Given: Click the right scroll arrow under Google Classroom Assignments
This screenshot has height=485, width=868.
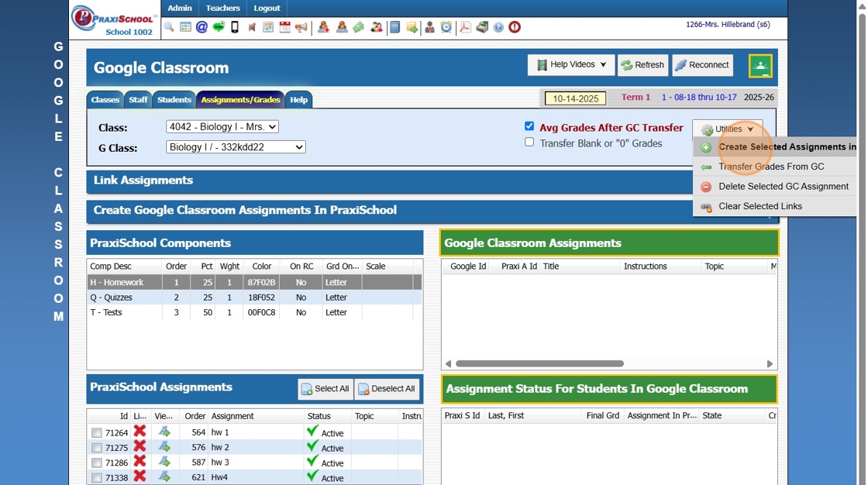Looking at the screenshot, I should tap(770, 364).
